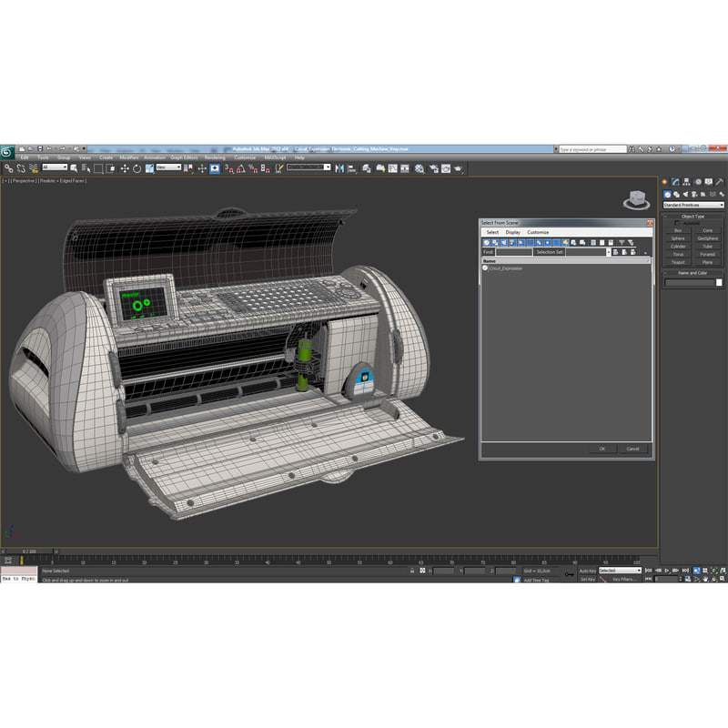This screenshot has height=728, width=728.
Task: Toggle Display Lights in Select From Scene
Action: (x=503, y=241)
